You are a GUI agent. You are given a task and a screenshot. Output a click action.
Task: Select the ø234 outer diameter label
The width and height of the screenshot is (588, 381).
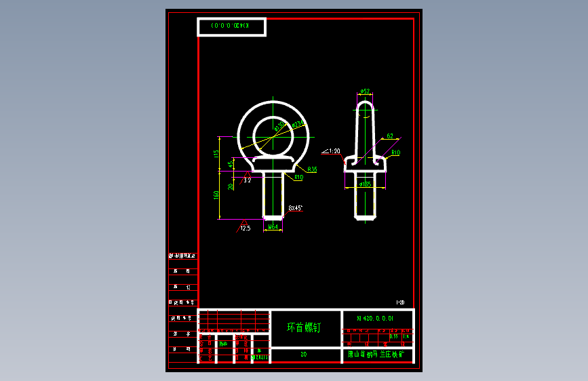click(x=298, y=124)
